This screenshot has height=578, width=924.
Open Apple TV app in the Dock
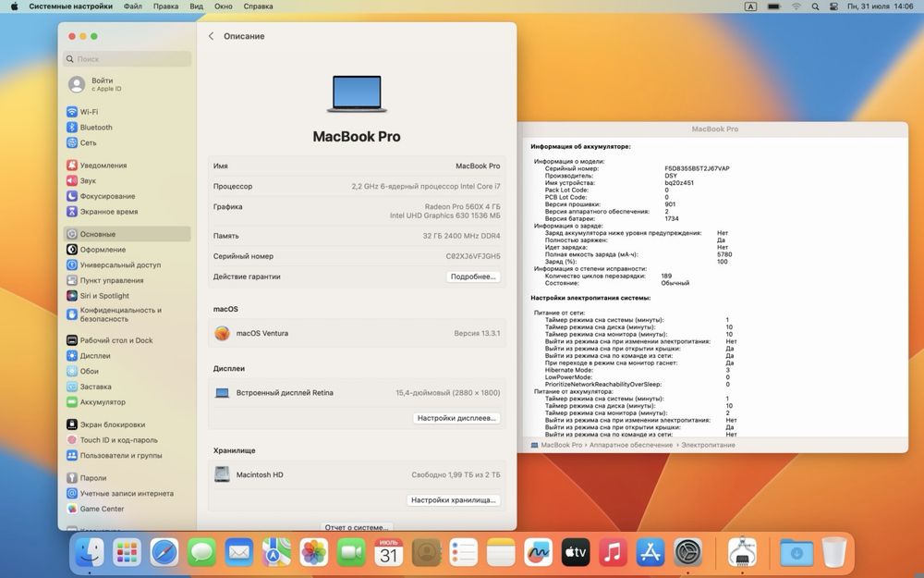[x=576, y=553]
